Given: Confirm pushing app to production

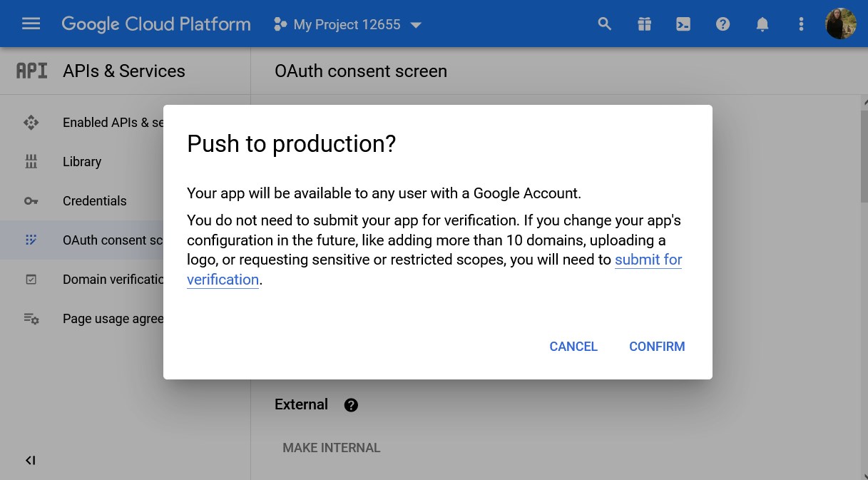Looking at the screenshot, I should (657, 347).
